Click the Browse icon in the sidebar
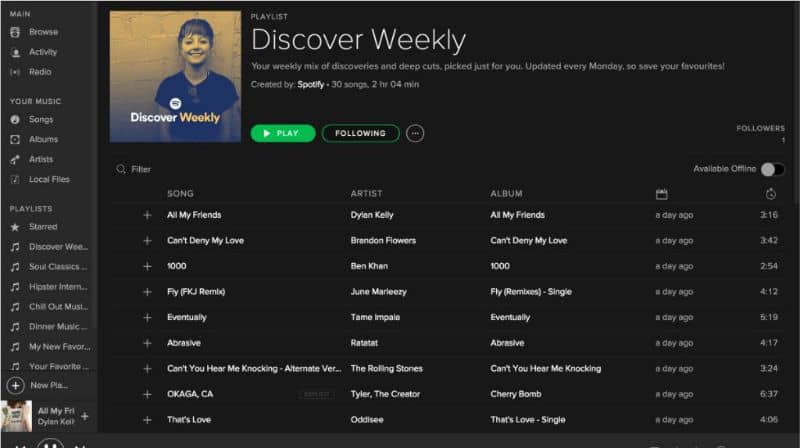 (x=15, y=32)
